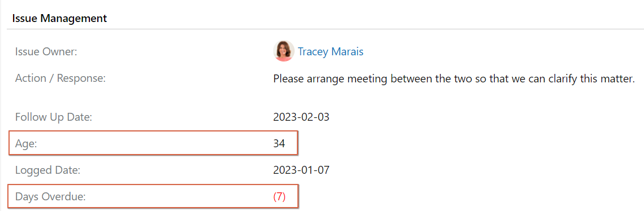Click the word Marais in owner name
This screenshot has width=644, height=211.
point(348,52)
